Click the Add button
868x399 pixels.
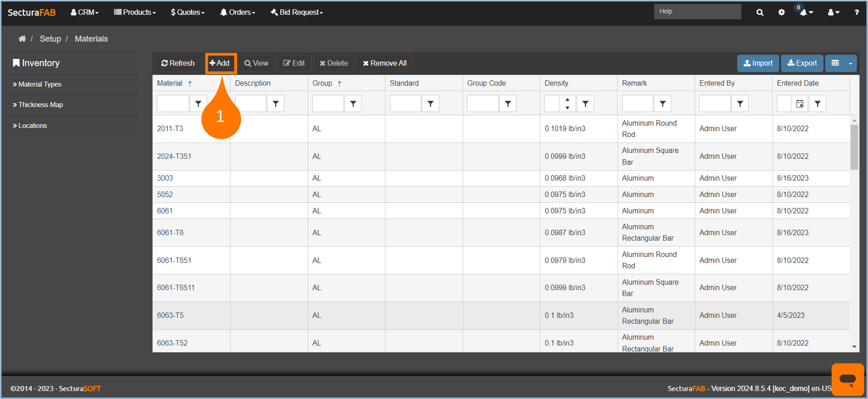point(220,63)
